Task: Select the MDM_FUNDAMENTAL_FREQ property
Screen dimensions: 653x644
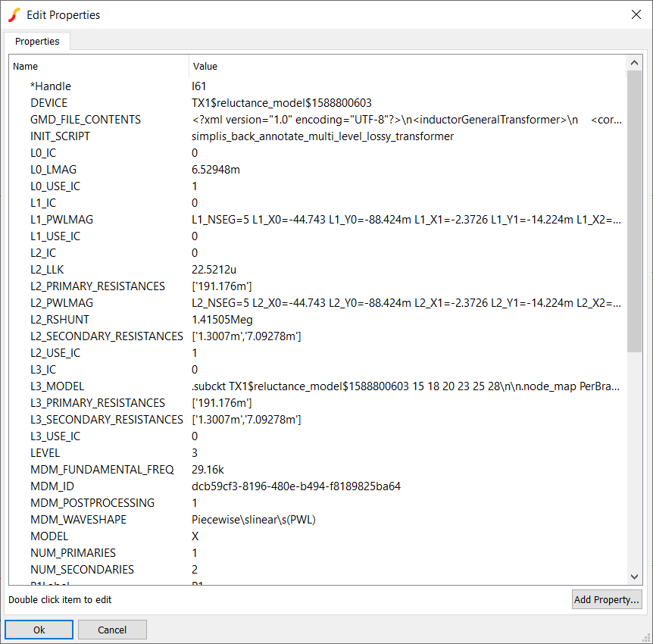Action: (102, 470)
